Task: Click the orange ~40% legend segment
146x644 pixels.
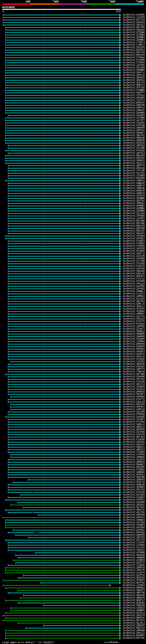Action: pos(45,4)
